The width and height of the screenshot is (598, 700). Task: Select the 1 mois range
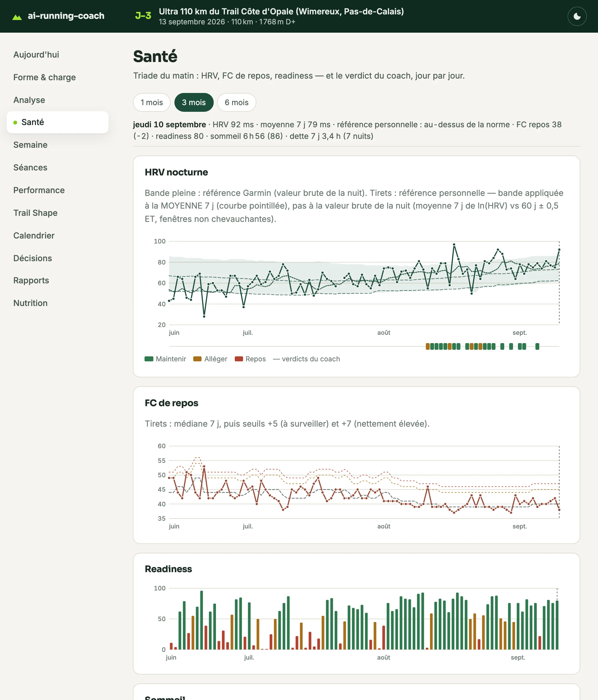(151, 102)
